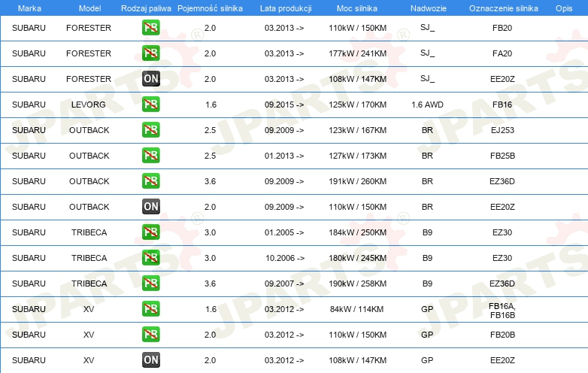The image size is (588, 373).
Task: Click 184kW / 250KM power cell
Action: point(357,232)
